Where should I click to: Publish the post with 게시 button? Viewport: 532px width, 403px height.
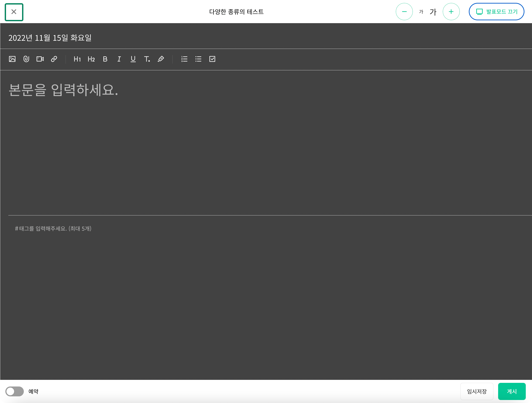pyautogui.click(x=512, y=391)
